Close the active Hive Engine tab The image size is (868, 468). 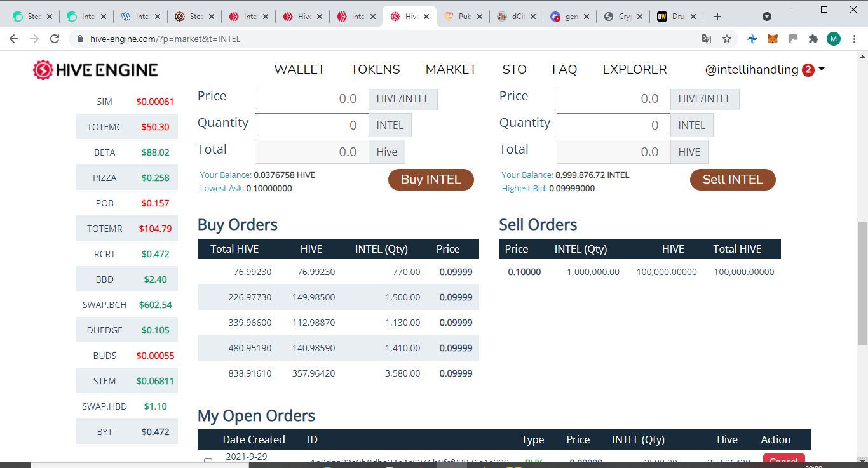pyautogui.click(x=425, y=17)
